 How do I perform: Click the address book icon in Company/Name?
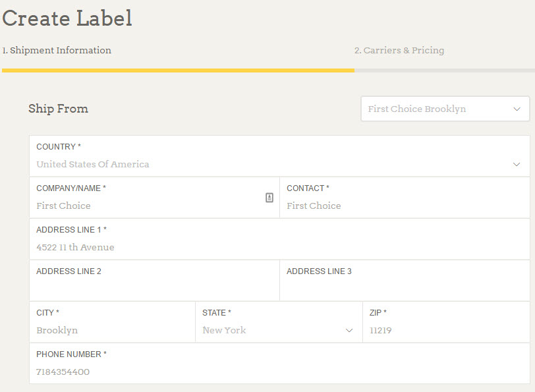point(269,198)
